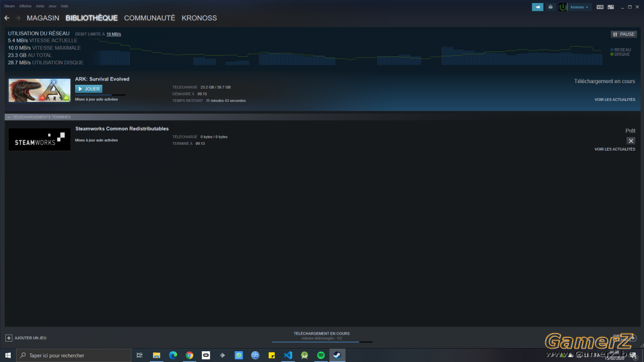The height and width of the screenshot is (362, 644).
Task: Click the plus icon to add a game
Action: point(9,338)
